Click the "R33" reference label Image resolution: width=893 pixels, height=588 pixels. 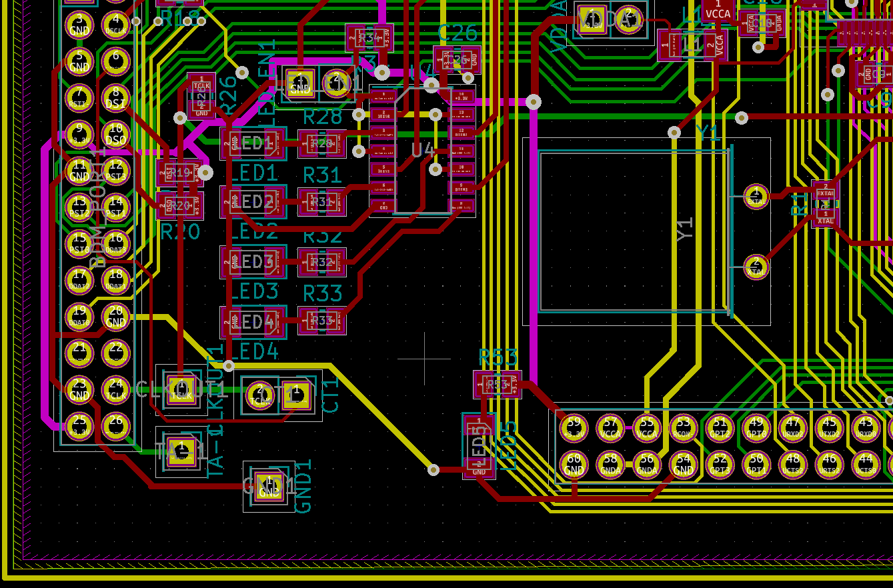(323, 293)
